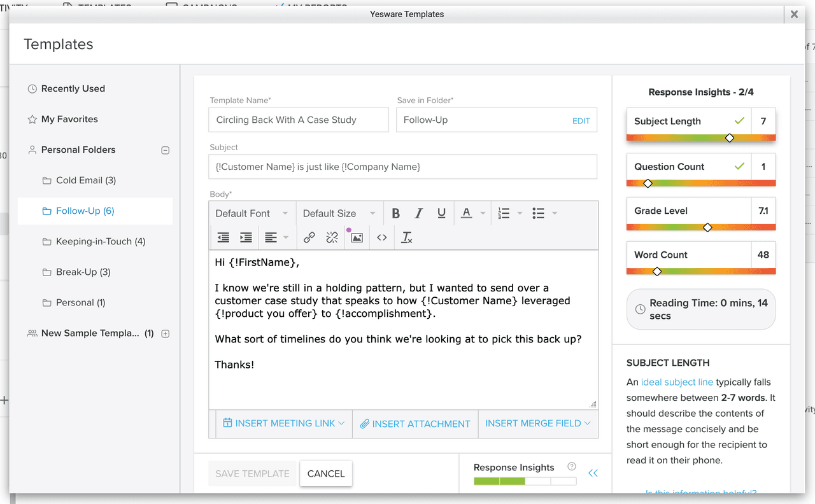The width and height of the screenshot is (815, 504).
Task: Click the underline formatting icon
Action: (441, 214)
